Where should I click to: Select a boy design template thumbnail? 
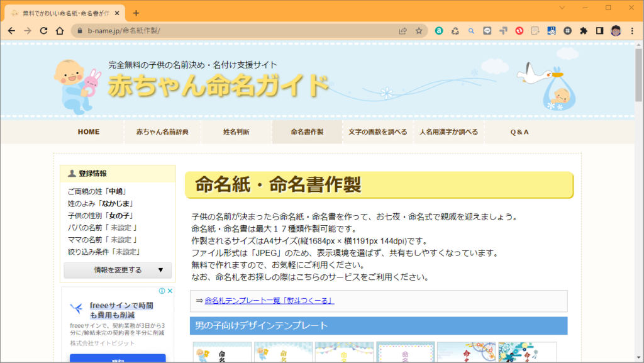click(221, 354)
